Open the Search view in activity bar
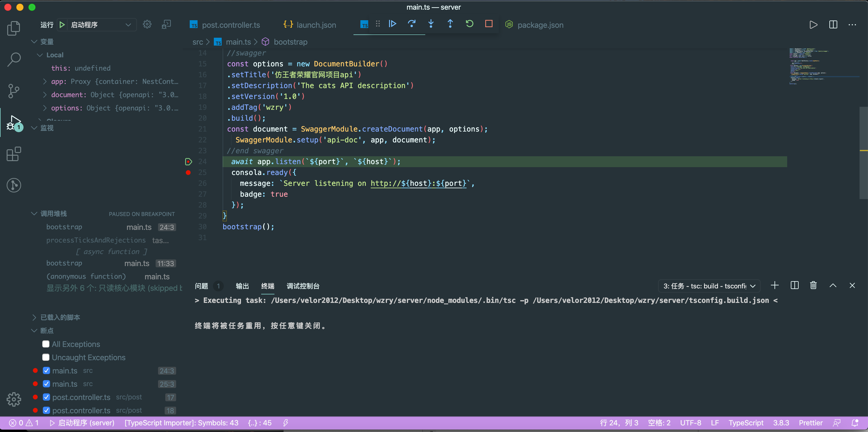The width and height of the screenshot is (868, 432). point(14,60)
